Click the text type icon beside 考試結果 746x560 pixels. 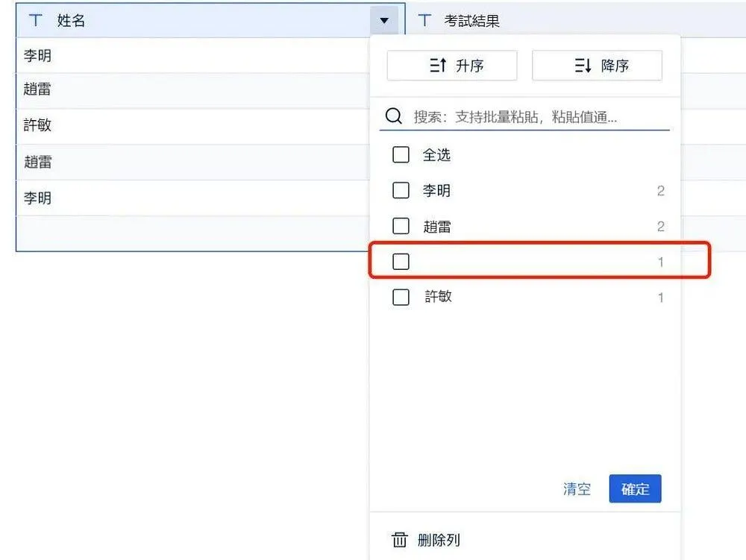coord(424,20)
